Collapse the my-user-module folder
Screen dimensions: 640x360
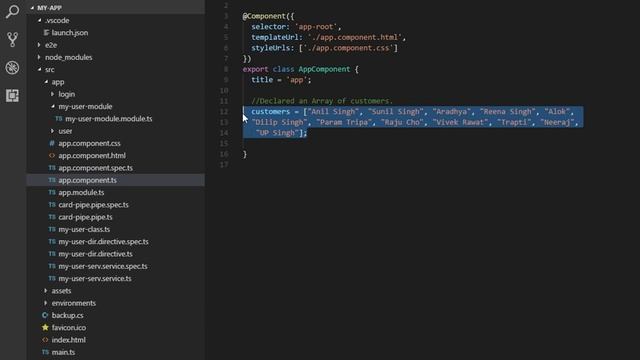(53, 106)
